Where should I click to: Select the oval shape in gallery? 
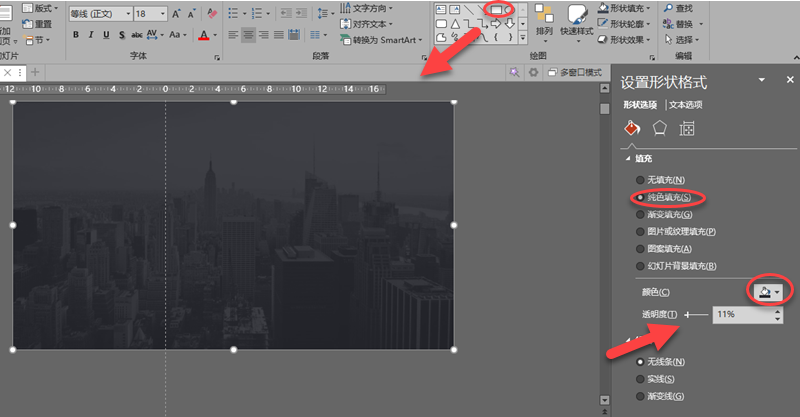pyautogui.click(x=509, y=10)
